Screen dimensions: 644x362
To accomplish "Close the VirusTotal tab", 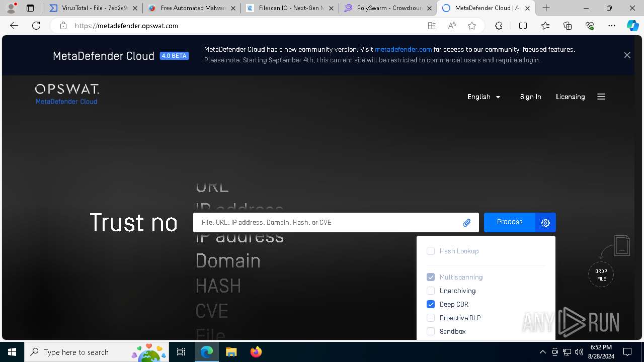I will click(135, 8).
